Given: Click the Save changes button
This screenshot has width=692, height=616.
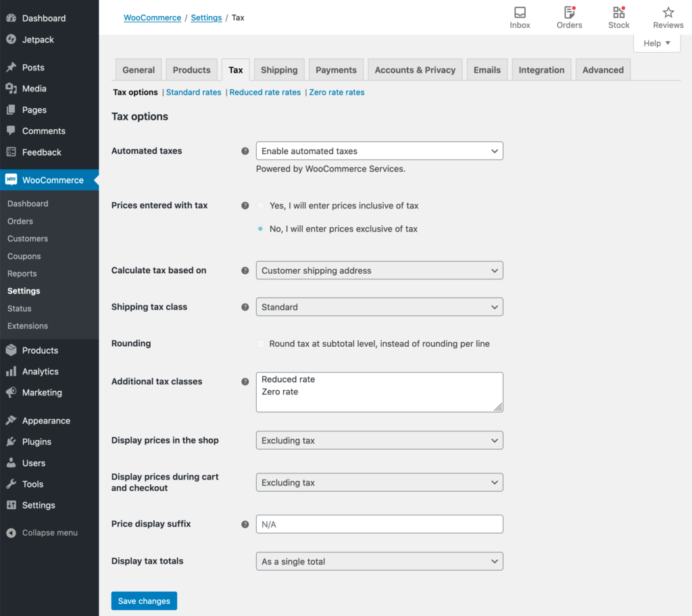Looking at the screenshot, I should [x=144, y=600].
